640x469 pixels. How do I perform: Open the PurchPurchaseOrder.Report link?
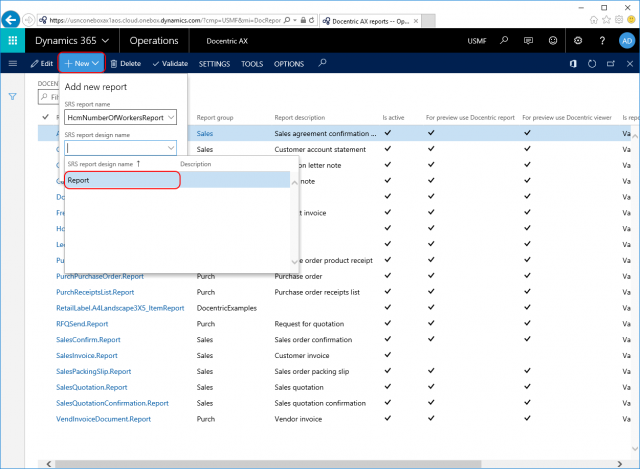click(100, 276)
